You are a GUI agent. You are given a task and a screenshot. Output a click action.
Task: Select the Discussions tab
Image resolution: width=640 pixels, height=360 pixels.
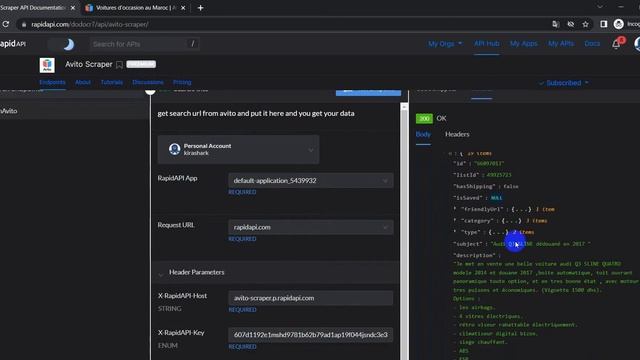point(148,82)
